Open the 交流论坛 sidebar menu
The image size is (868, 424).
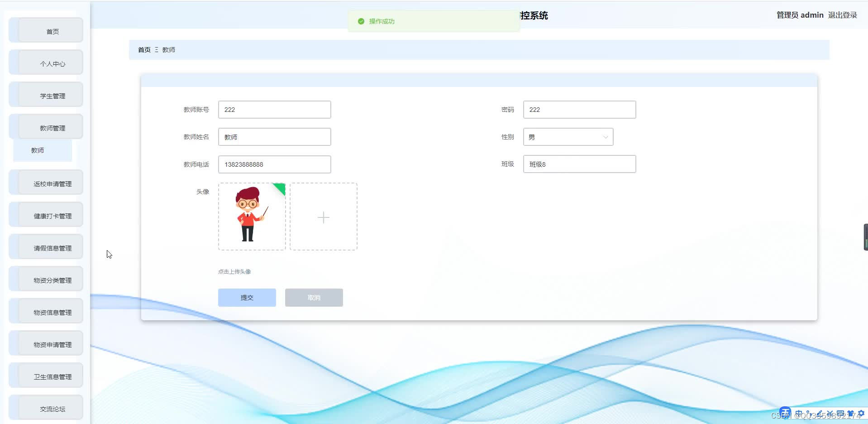[x=46, y=408]
